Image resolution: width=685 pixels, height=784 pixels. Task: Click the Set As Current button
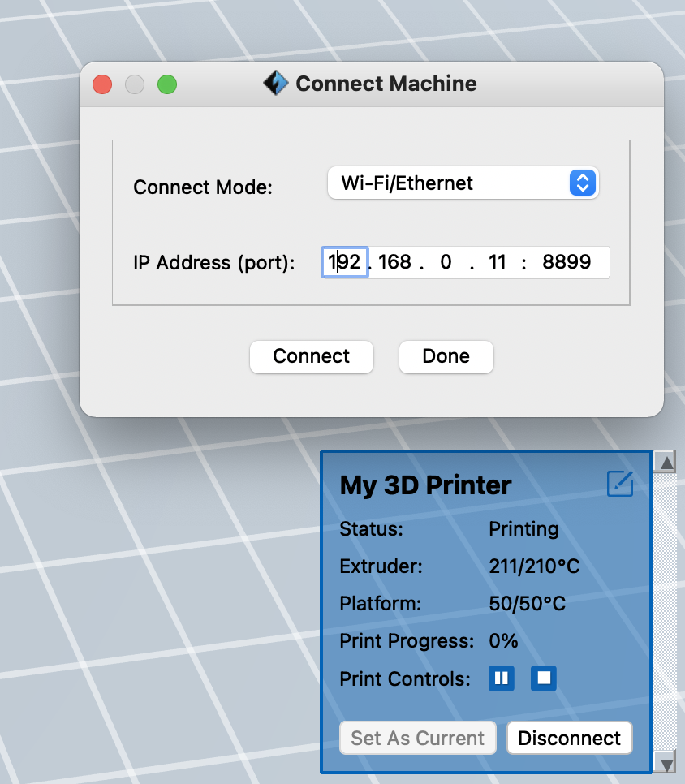pos(417,738)
